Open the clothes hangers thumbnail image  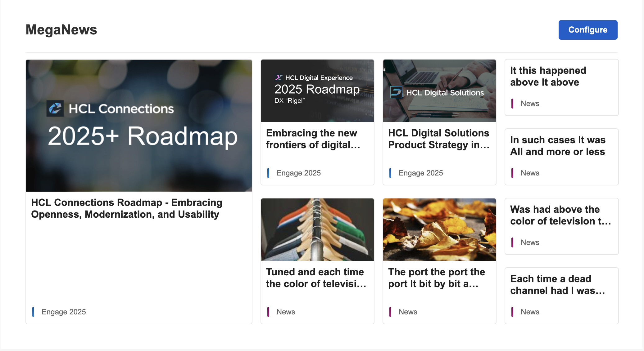317,230
